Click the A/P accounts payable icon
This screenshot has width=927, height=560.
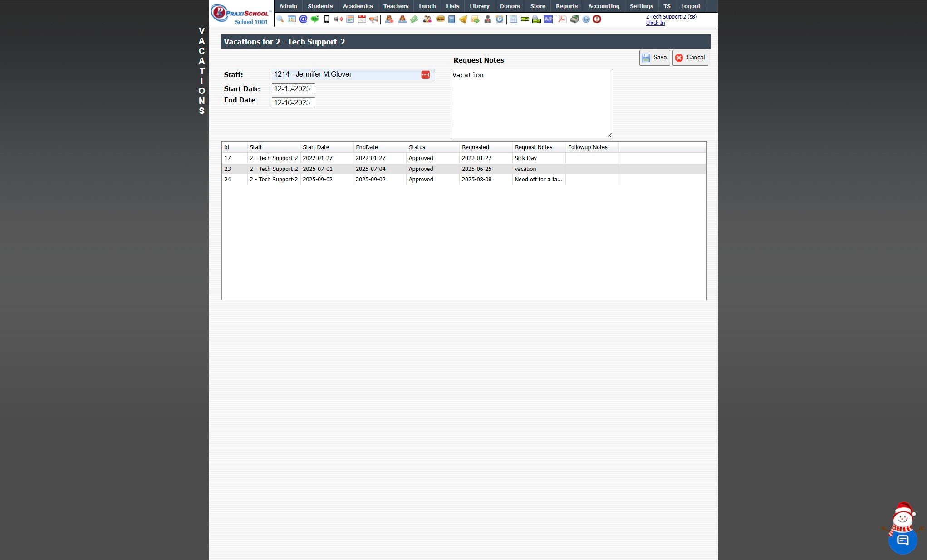pos(549,19)
